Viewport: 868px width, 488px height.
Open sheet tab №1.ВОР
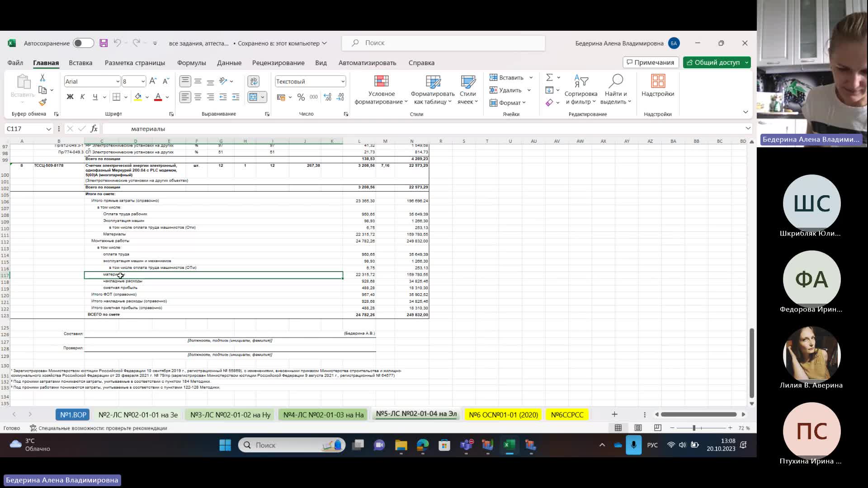[x=73, y=415]
